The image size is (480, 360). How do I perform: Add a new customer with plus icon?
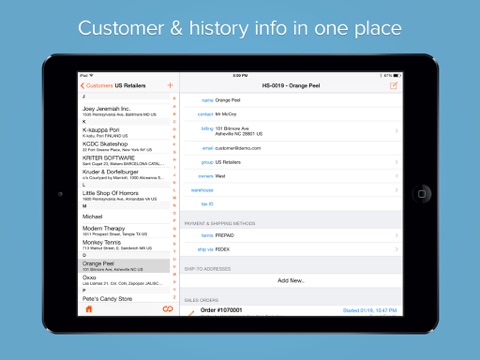click(x=170, y=85)
